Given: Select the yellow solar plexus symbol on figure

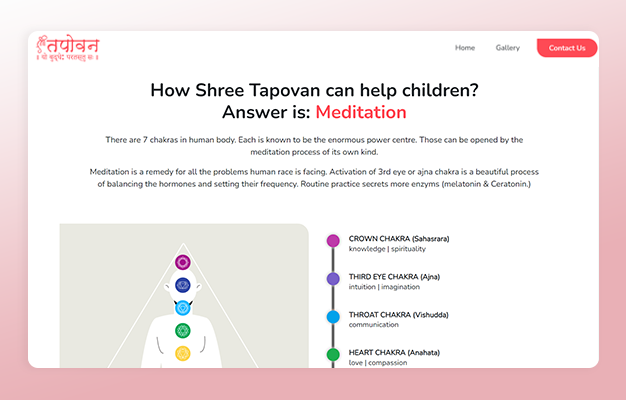Looking at the screenshot, I should pos(183,353).
